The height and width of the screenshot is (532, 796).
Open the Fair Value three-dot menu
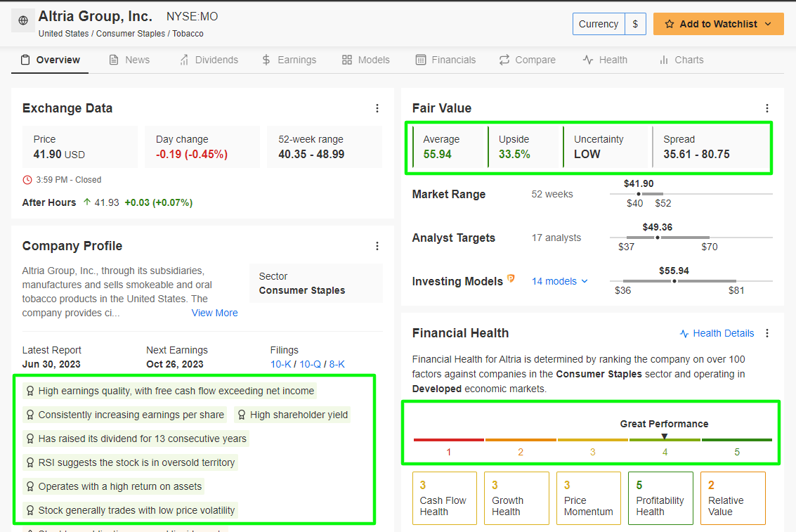767,108
